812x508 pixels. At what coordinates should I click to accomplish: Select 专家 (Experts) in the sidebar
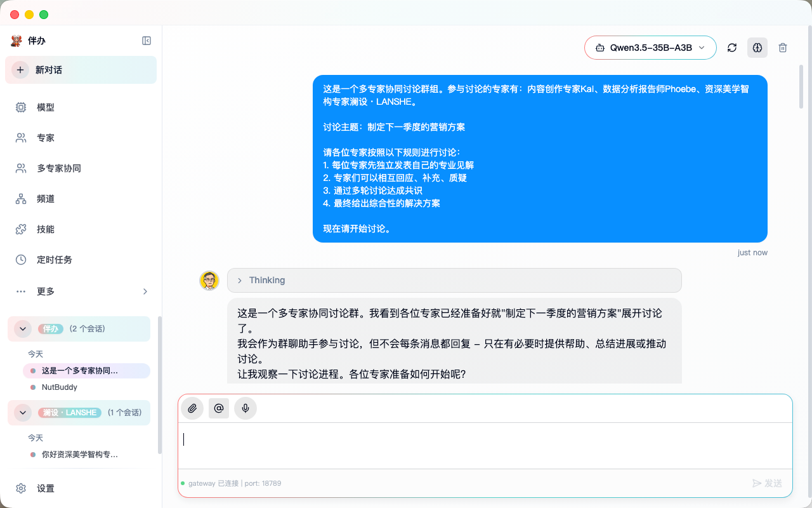click(x=44, y=137)
